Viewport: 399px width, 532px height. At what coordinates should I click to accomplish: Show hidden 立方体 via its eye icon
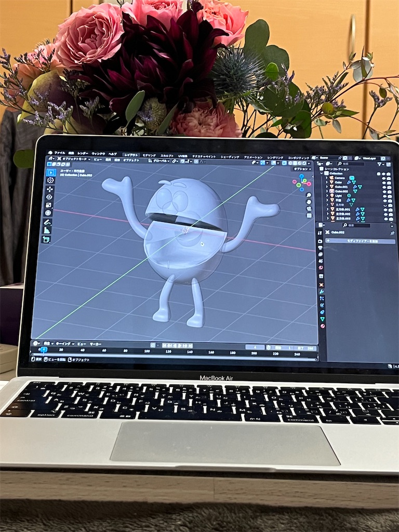(x=385, y=206)
